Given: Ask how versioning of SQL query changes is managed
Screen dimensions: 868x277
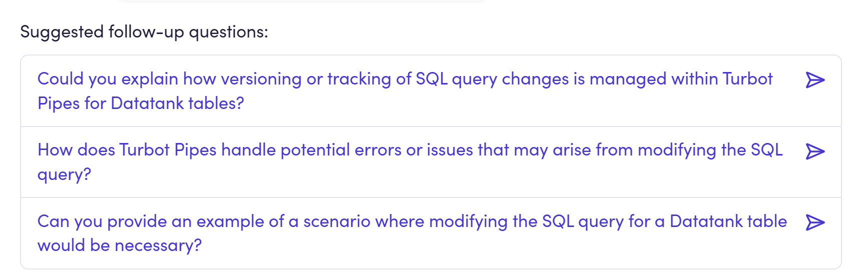Looking at the screenshot, I should coord(431,91).
